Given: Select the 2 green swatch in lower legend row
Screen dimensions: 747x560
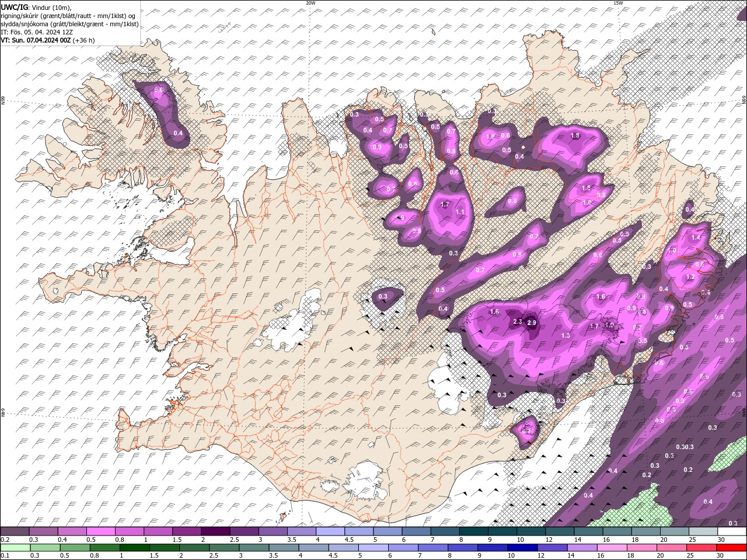Looking at the screenshot, I should click(x=195, y=548).
